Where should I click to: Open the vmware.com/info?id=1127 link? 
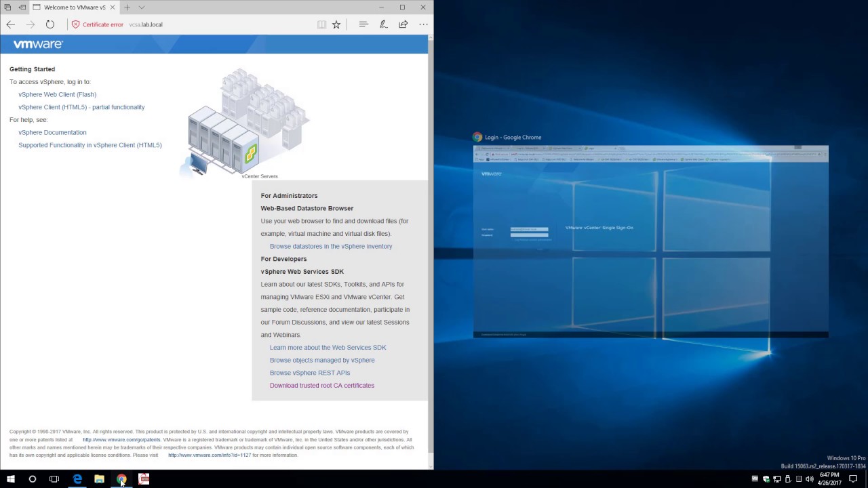210,455
